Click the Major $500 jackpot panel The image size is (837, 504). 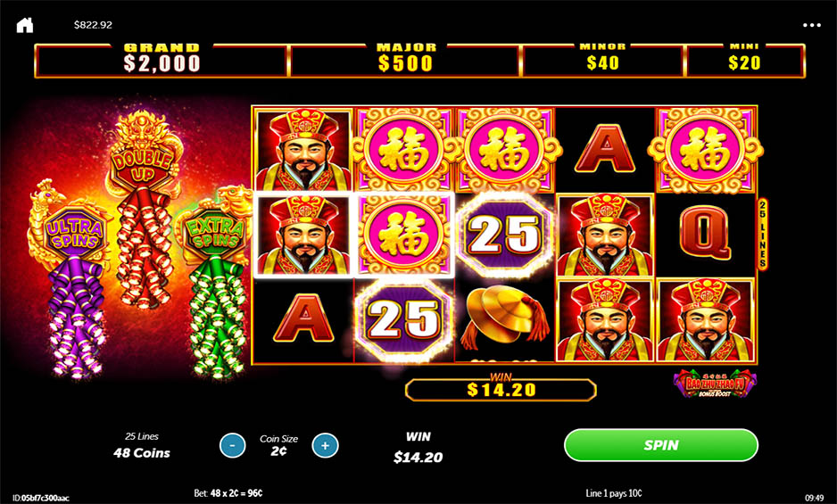(x=406, y=61)
